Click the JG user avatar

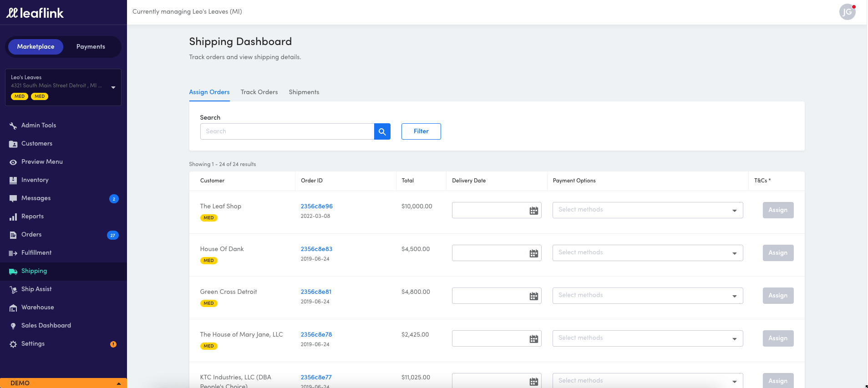click(847, 12)
